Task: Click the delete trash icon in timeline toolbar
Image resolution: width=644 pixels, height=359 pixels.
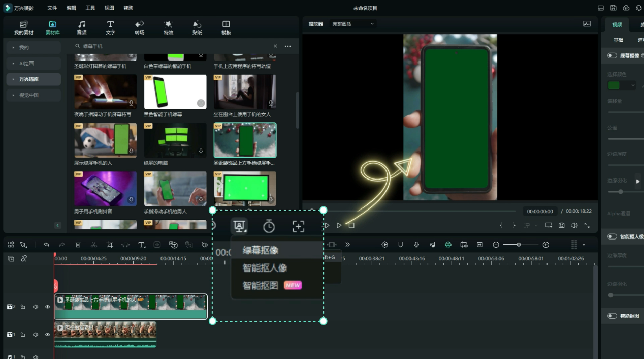Action: tap(78, 245)
